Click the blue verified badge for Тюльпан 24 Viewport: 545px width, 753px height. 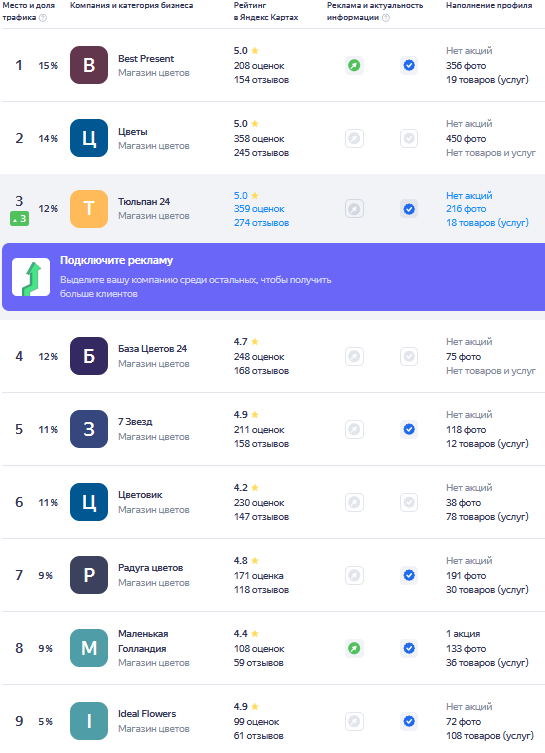[x=409, y=209]
